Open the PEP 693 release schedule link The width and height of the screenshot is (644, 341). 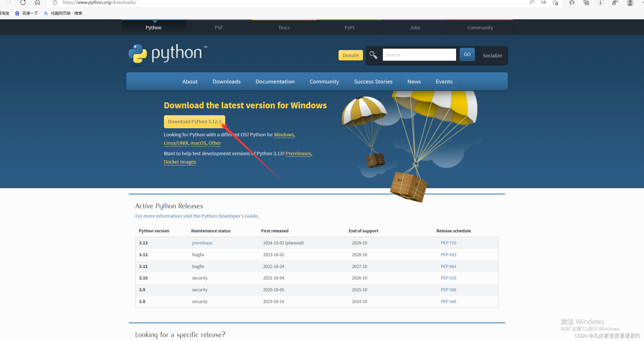(x=448, y=255)
